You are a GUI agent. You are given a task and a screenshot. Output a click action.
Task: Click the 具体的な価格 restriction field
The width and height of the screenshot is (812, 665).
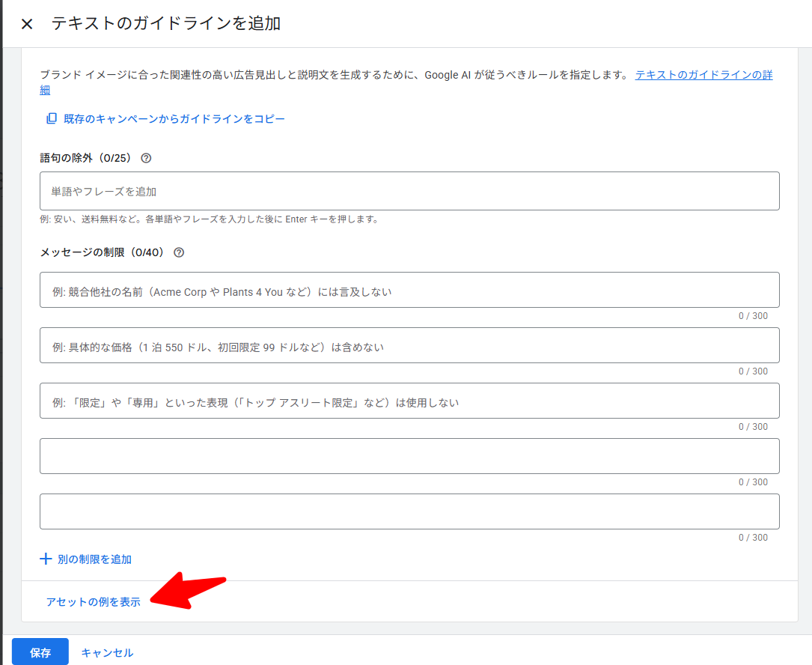[x=409, y=345]
